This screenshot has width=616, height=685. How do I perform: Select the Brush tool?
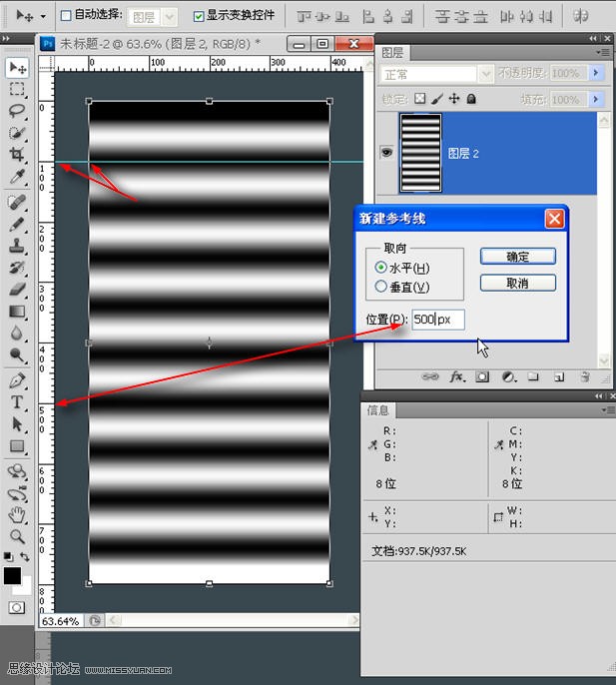[18, 224]
